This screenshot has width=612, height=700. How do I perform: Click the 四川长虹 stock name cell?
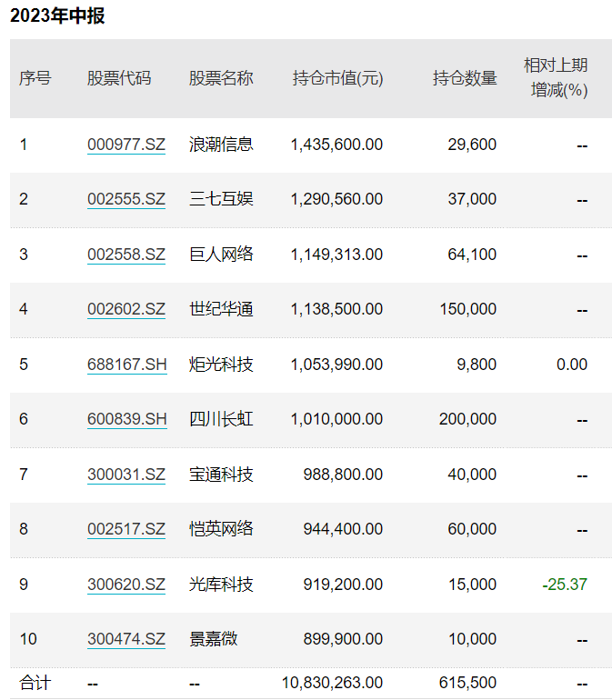click(x=221, y=419)
